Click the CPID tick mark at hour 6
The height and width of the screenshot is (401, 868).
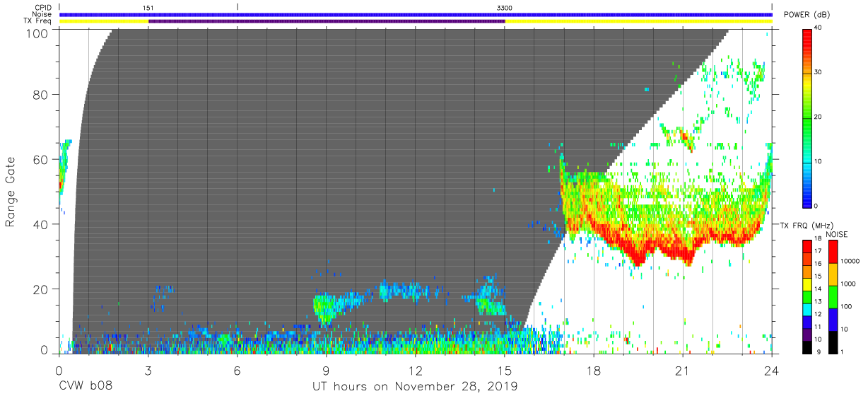pyautogui.click(x=237, y=7)
